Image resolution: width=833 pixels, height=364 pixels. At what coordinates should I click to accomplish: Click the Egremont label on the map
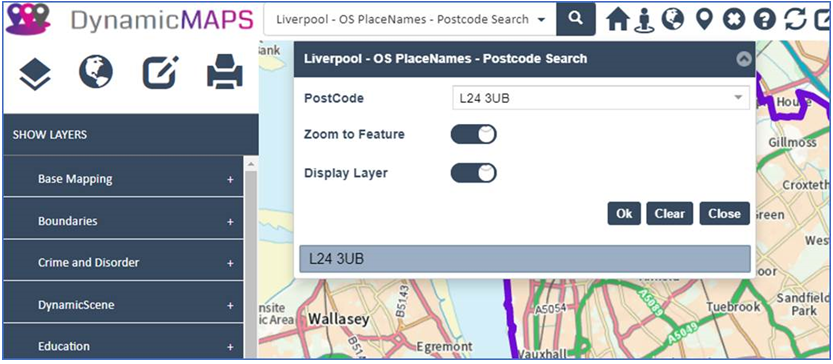point(444,347)
